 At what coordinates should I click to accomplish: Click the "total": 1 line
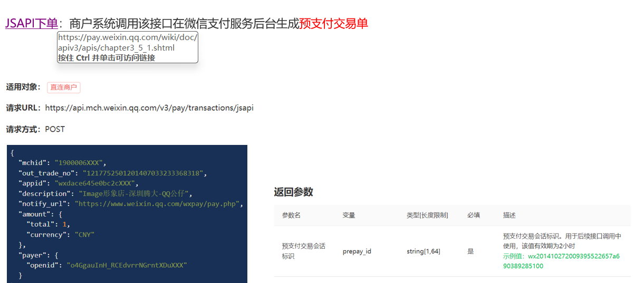click(48, 225)
